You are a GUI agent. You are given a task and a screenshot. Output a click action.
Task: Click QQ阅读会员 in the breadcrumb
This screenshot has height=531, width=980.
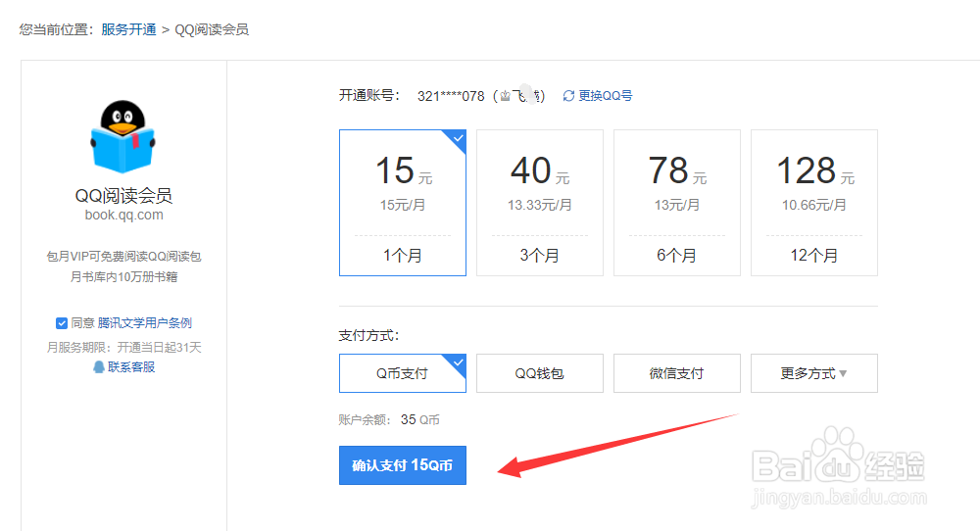coord(212,29)
